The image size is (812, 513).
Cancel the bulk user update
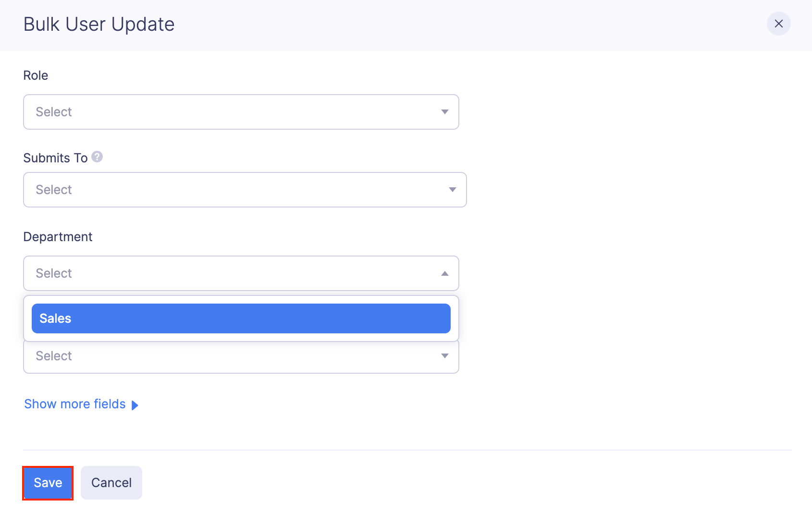pos(111,483)
